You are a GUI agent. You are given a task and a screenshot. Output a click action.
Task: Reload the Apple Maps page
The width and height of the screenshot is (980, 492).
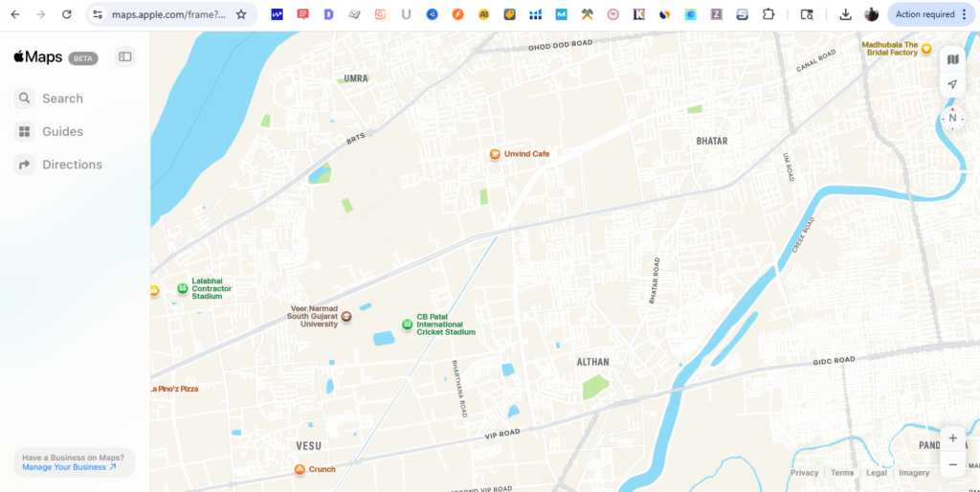point(67,14)
